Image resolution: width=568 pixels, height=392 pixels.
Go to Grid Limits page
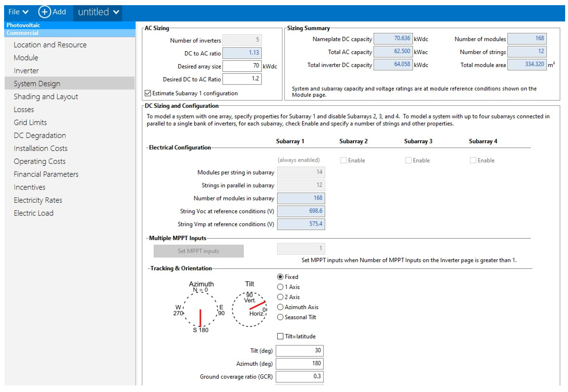tap(30, 123)
